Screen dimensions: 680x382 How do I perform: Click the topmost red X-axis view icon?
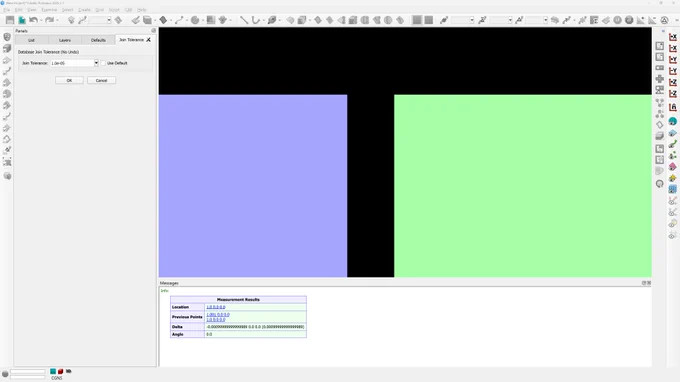click(x=673, y=37)
